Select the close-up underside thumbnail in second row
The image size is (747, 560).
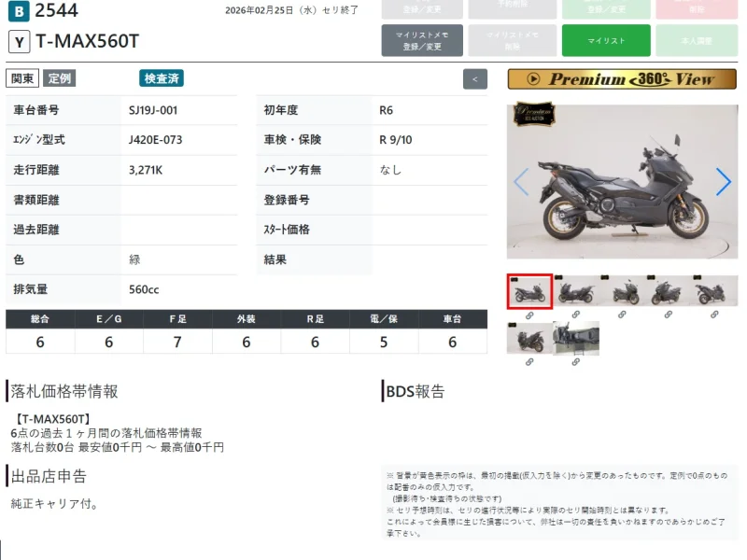[x=576, y=338]
